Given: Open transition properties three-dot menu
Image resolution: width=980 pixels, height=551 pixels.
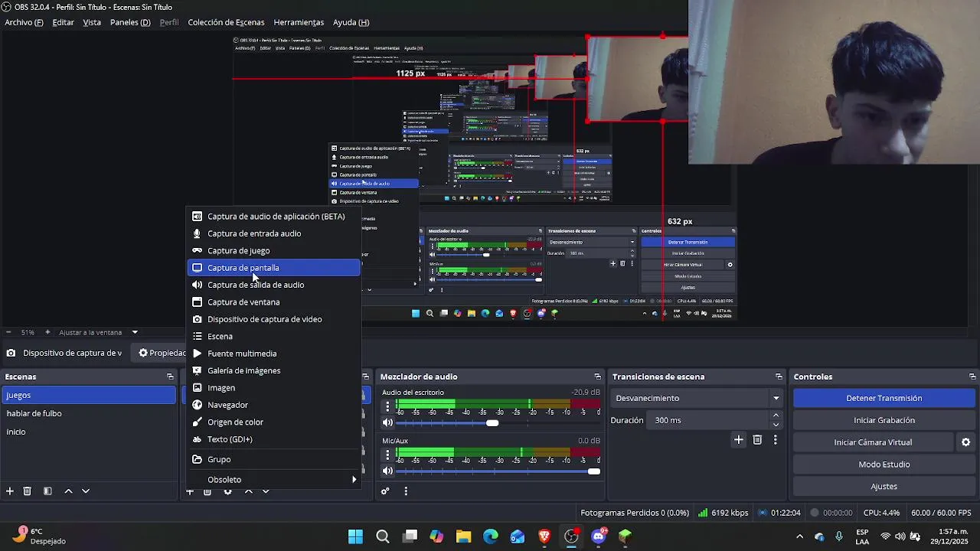Looking at the screenshot, I should point(775,439).
